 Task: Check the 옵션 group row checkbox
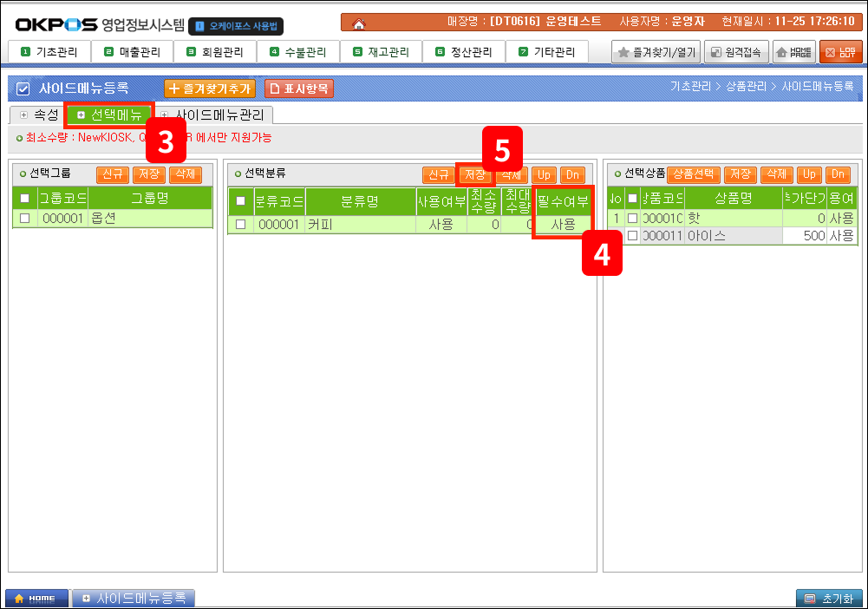[x=24, y=219]
